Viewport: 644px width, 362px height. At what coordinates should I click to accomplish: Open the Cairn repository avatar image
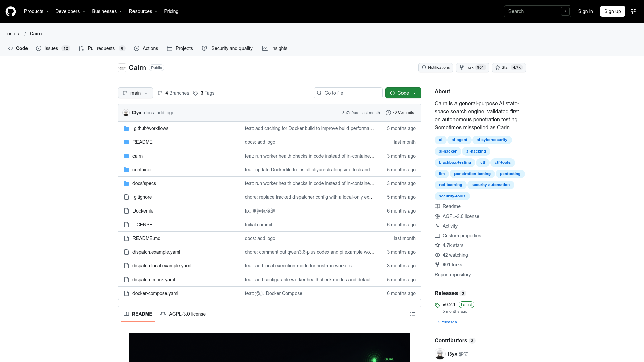[122, 68]
